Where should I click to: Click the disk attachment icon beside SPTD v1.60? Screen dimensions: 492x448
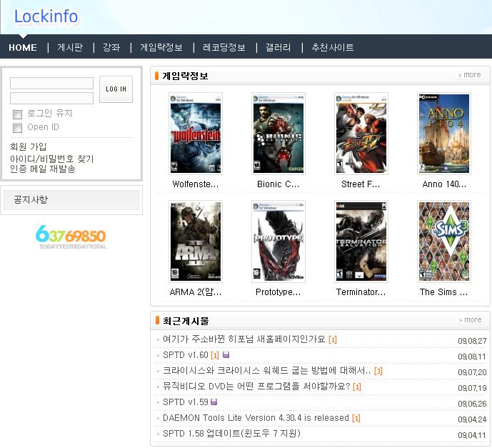point(226,355)
